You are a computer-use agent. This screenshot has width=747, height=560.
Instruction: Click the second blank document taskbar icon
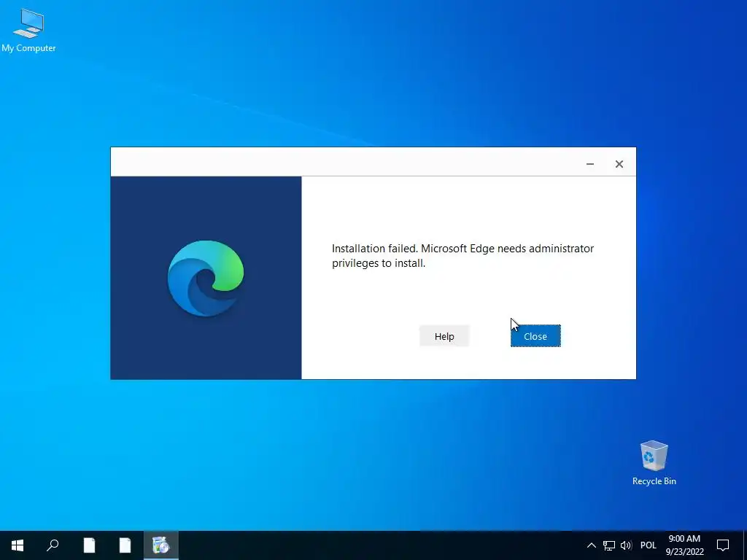click(125, 545)
